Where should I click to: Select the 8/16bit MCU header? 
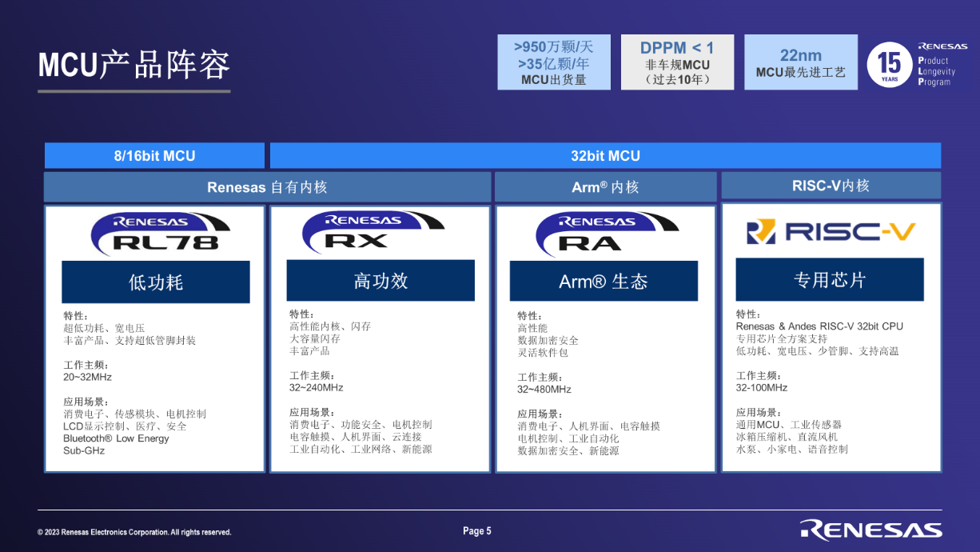tap(154, 156)
